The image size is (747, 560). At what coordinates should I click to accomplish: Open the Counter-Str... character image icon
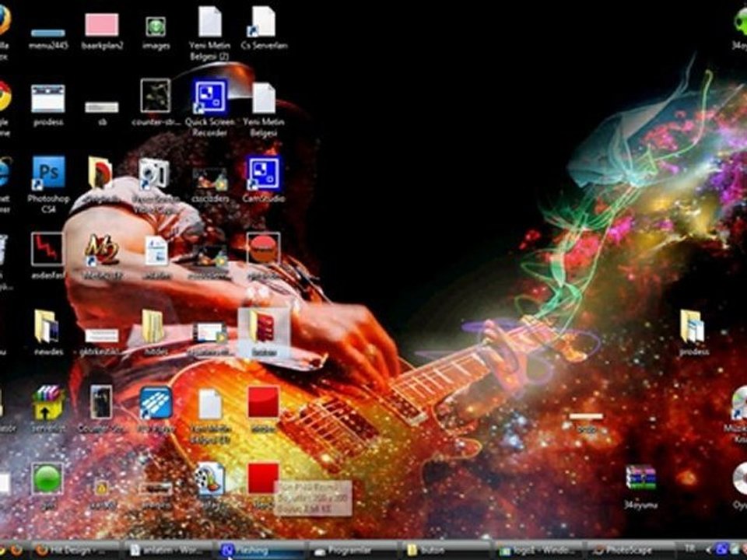[x=101, y=402]
